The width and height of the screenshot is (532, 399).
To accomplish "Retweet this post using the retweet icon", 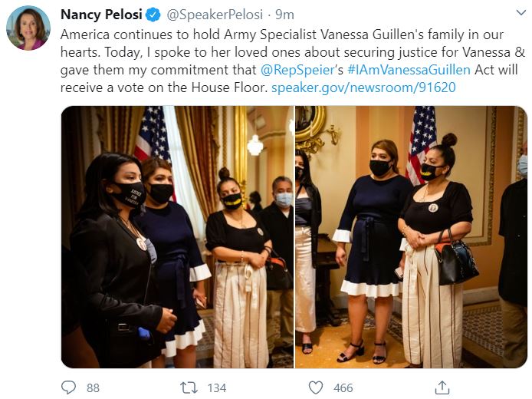I will (188, 387).
